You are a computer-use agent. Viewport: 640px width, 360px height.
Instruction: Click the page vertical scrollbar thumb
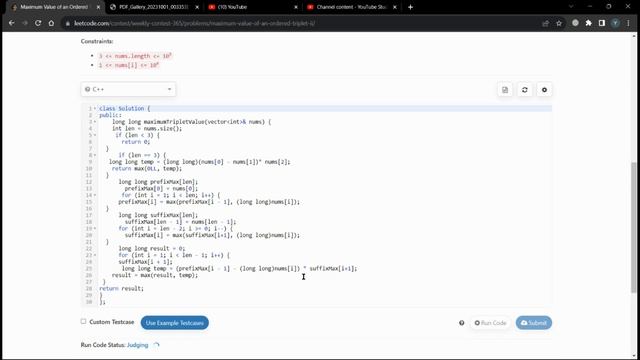click(633, 227)
